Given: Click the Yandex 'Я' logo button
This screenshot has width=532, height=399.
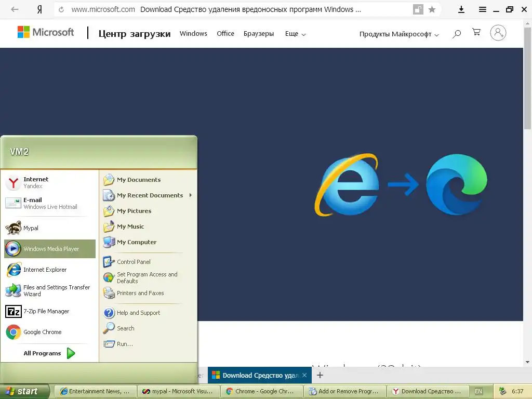Looking at the screenshot, I should pyautogui.click(x=39, y=9).
